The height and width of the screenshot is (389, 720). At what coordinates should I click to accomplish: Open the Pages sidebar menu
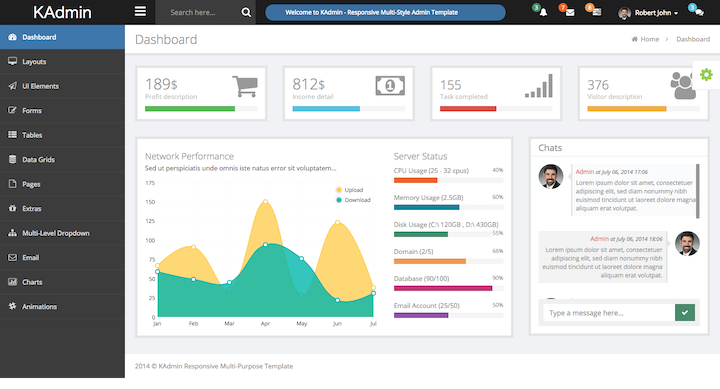tap(62, 184)
